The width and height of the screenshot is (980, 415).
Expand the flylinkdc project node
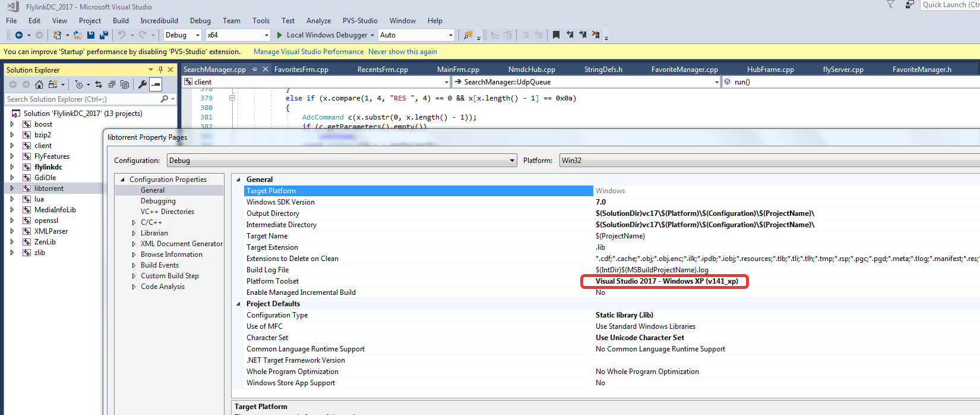pos(12,167)
